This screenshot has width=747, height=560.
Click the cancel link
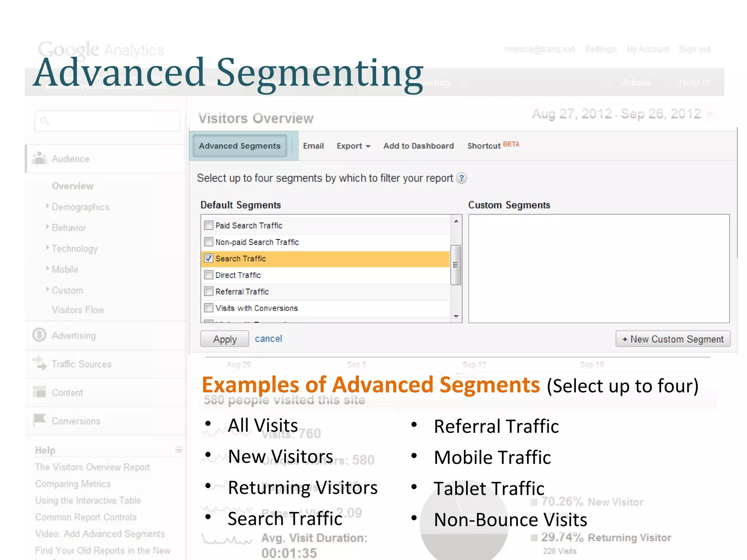pyautogui.click(x=268, y=339)
